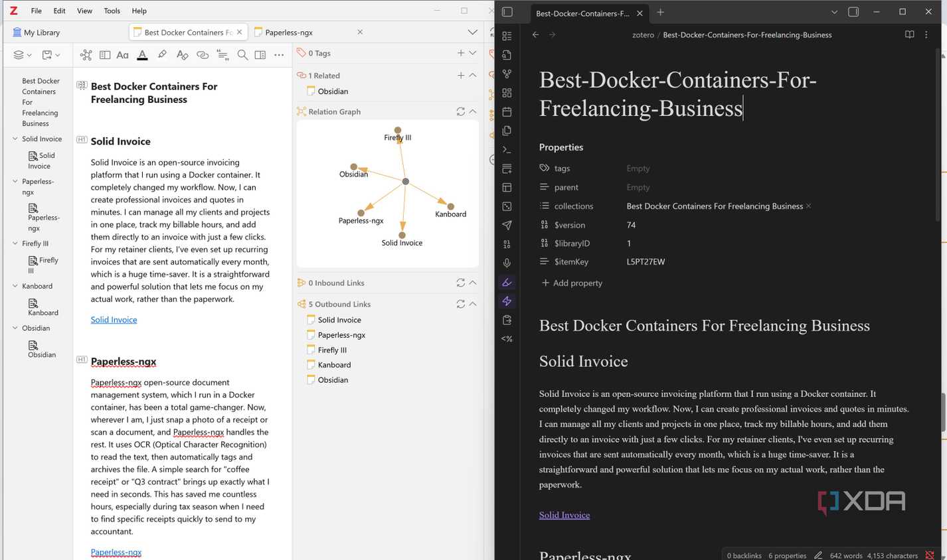Screen dimensions: 947x560
Task: Click the microphone recorder icon in Obsidian ribbon
Action: [507, 263]
